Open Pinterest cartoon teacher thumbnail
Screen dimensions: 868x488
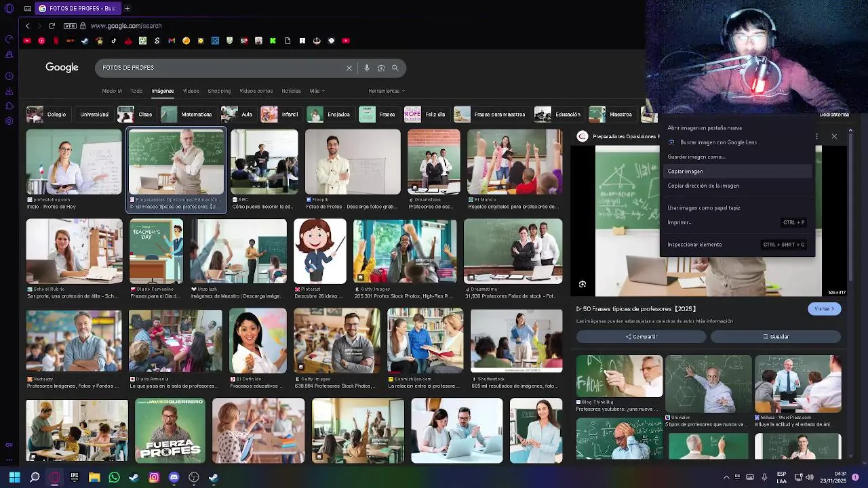click(320, 251)
